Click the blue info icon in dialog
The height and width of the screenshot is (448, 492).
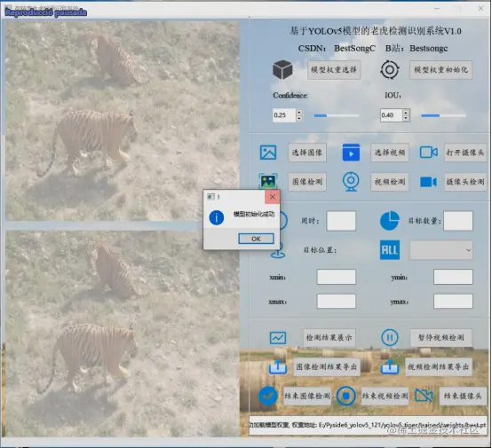pos(217,217)
